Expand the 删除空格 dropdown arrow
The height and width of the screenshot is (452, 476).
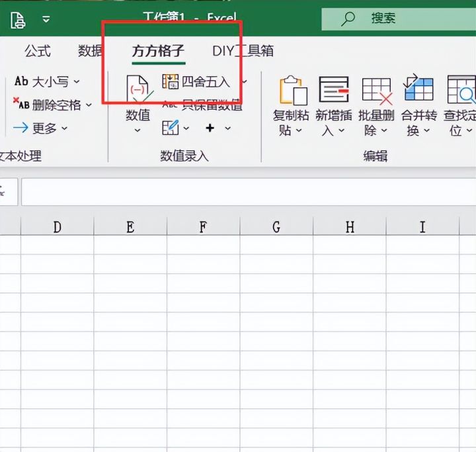click(x=89, y=105)
